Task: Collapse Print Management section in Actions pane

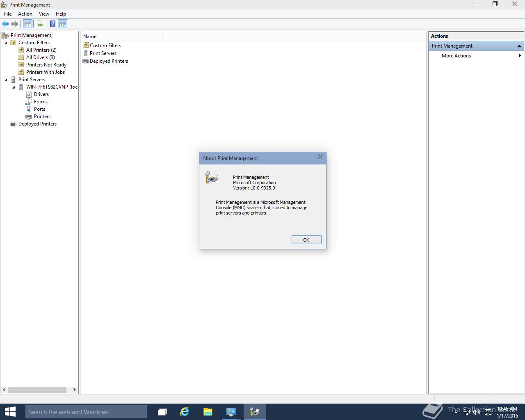Action: (519, 46)
